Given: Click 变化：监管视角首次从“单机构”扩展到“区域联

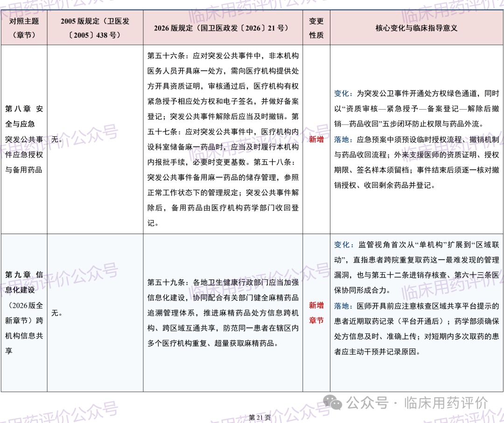Looking at the screenshot, I should coord(417,245).
